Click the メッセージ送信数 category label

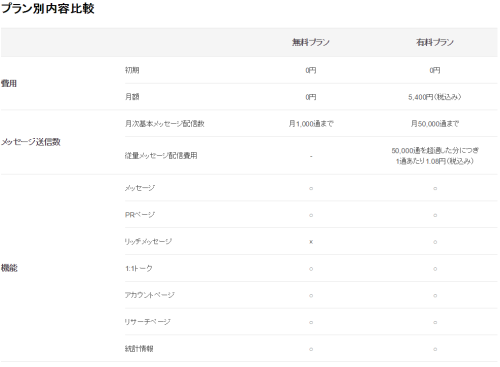[x=31, y=142]
